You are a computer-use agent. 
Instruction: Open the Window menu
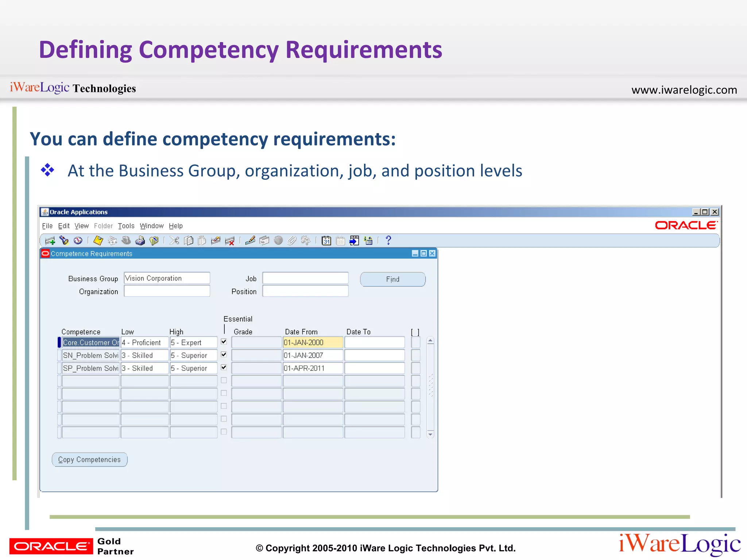[x=152, y=226]
